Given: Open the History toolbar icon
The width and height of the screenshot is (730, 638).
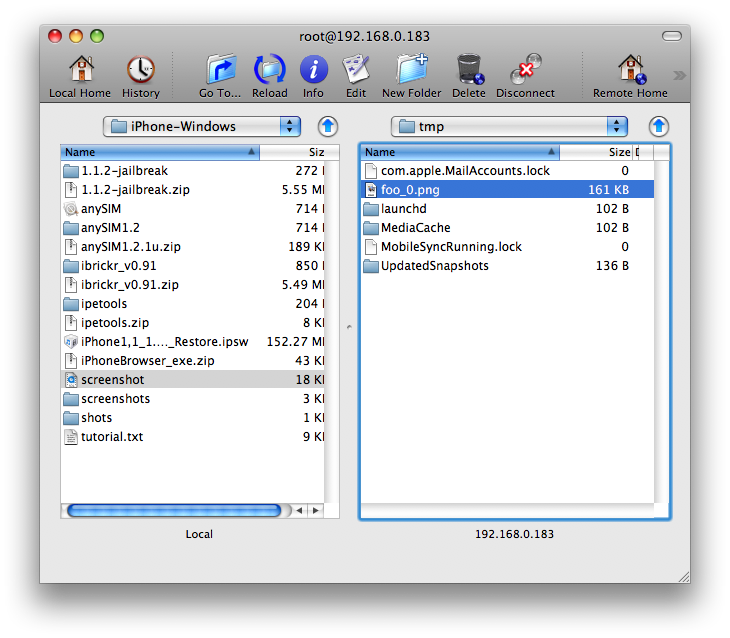Looking at the screenshot, I should coord(140,70).
